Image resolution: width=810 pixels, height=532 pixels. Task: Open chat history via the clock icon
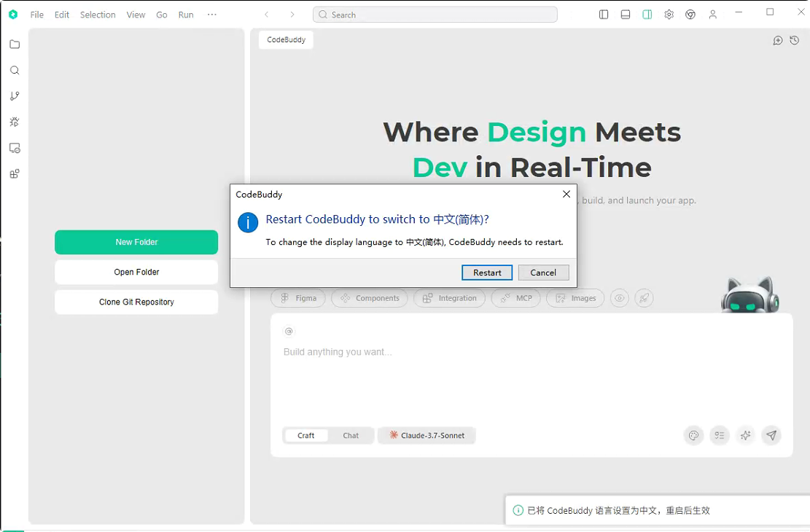(795, 41)
